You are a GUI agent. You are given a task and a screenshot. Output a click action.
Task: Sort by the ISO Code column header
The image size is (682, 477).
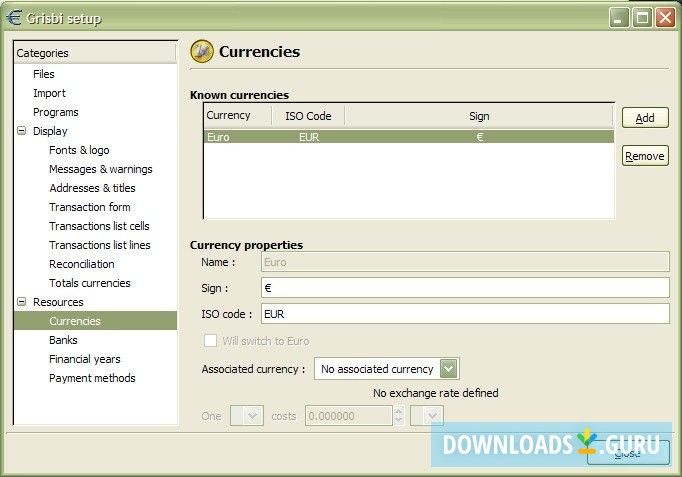(308, 116)
